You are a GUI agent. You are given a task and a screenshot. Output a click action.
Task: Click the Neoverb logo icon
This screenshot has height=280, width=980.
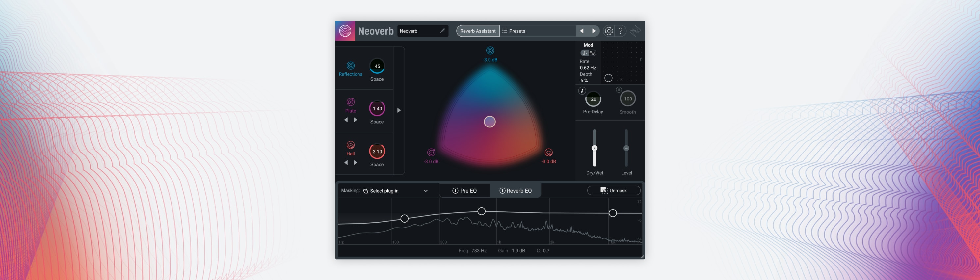(x=345, y=31)
